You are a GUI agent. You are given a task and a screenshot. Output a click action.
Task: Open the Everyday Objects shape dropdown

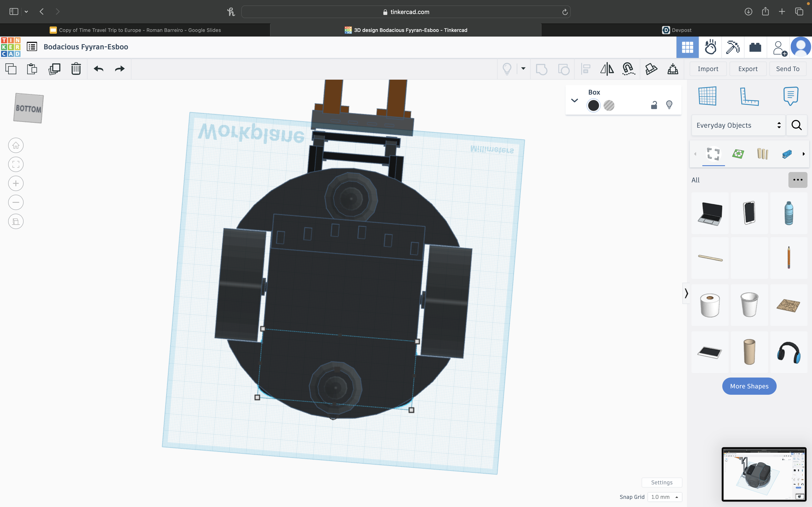click(x=738, y=125)
